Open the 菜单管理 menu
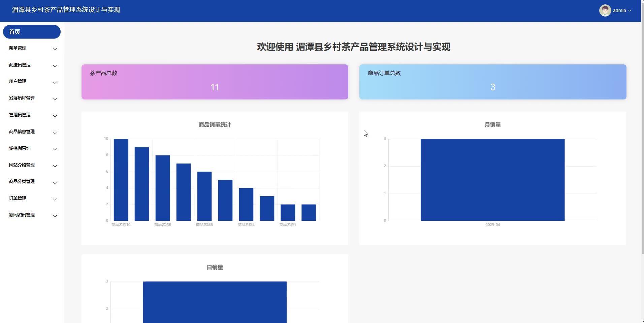The height and width of the screenshot is (323, 644). (32, 48)
